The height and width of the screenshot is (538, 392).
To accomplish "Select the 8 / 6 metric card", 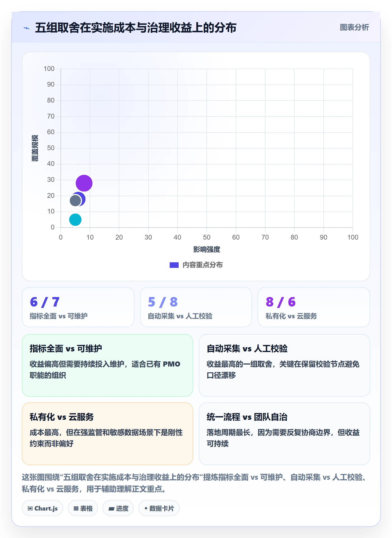I will (314, 307).
